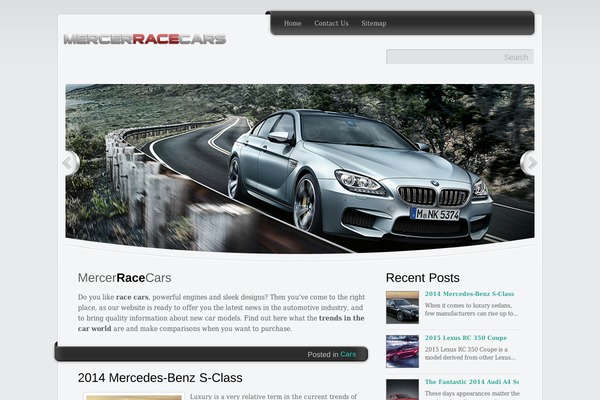Screen dimensions: 600x400
Task: Open recent post 2015 Lexus RC 350 Coupe
Action: [x=466, y=338]
